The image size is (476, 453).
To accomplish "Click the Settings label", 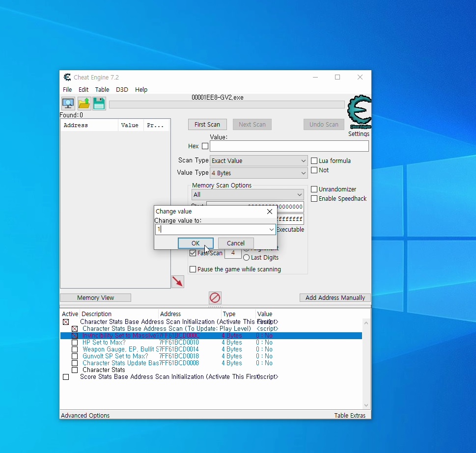I will 359,133.
